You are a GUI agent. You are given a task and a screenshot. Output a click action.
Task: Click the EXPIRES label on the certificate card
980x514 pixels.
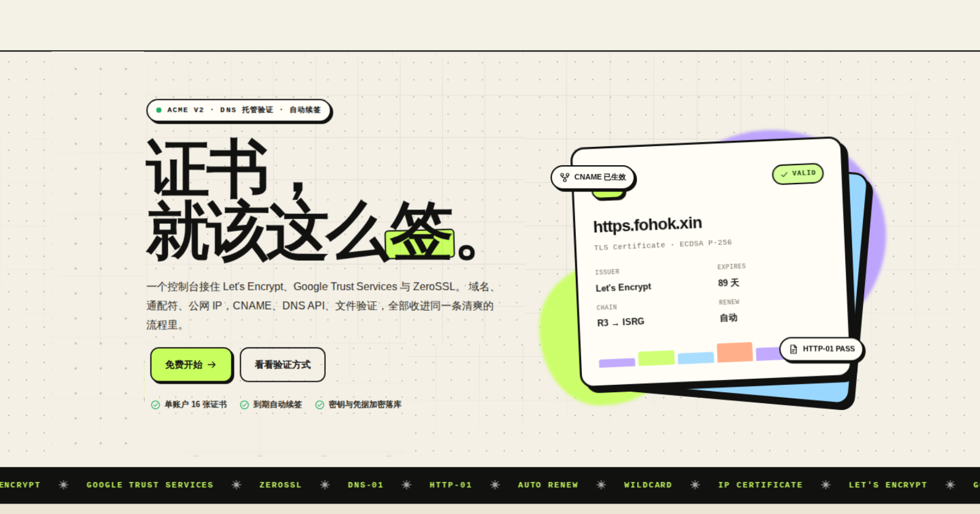(x=731, y=267)
